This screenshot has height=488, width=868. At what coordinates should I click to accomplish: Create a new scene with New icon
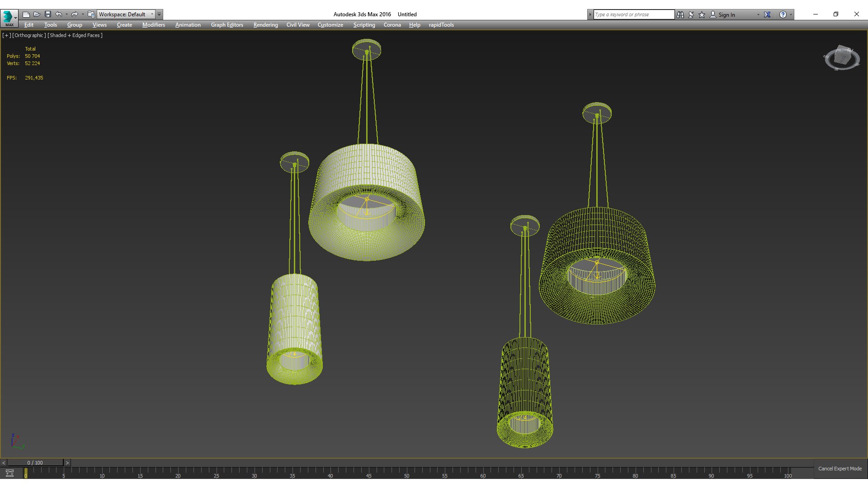pos(26,14)
